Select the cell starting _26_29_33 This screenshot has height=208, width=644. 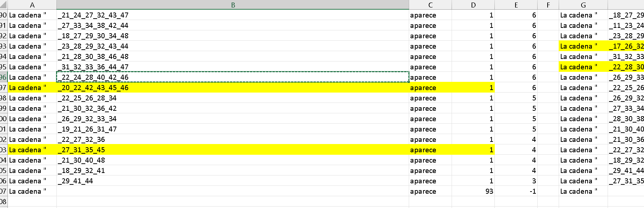(626, 77)
